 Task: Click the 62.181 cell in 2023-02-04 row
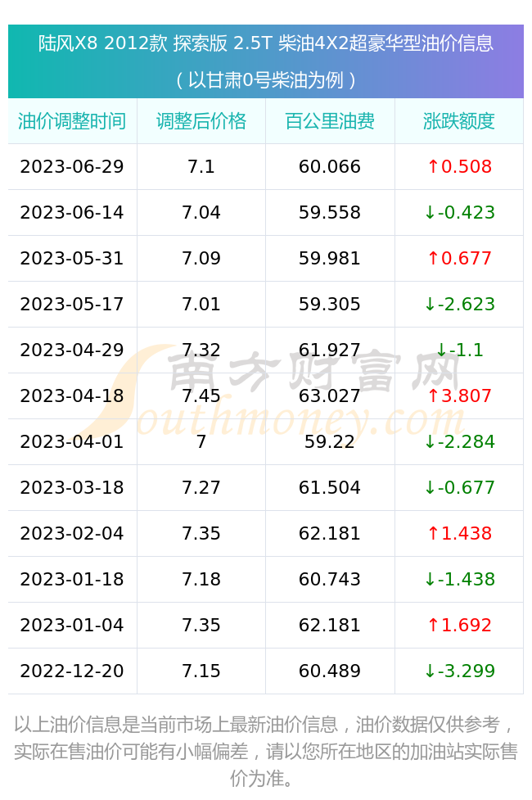[330, 534]
